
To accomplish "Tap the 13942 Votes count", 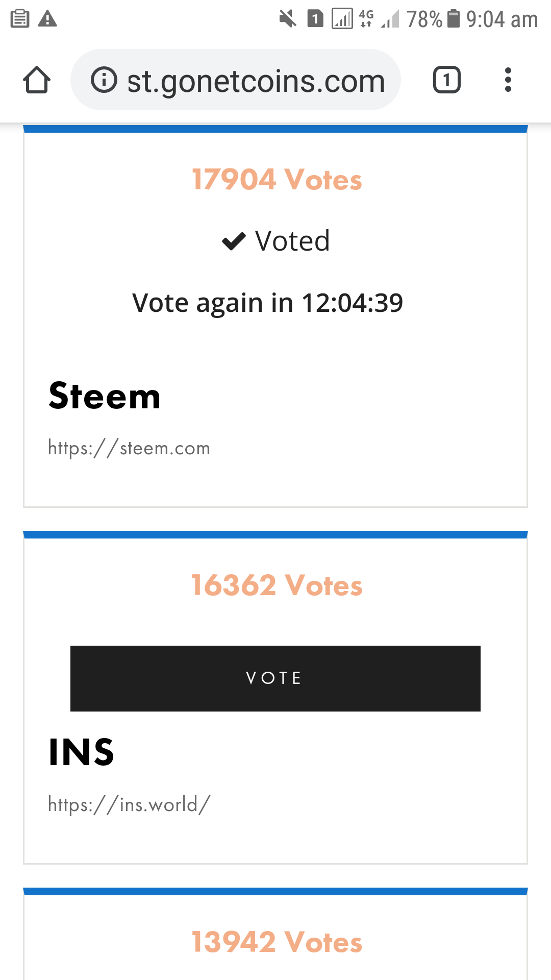I will point(277,942).
